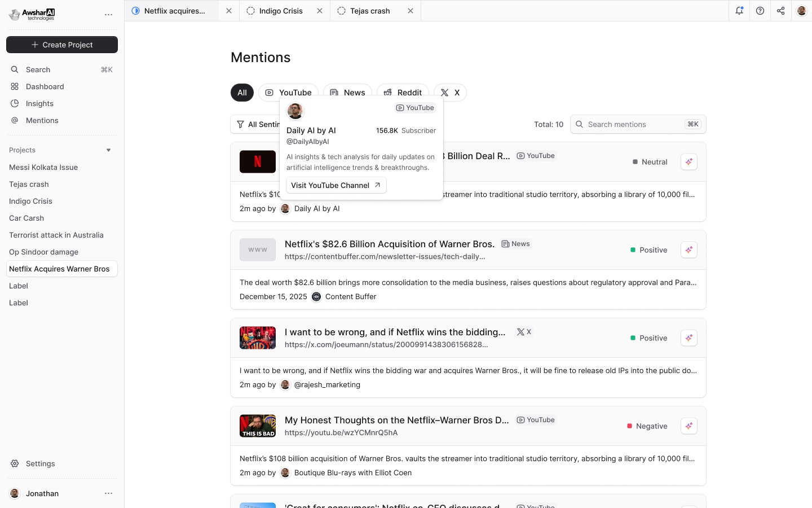Click the Create Project button

62,45
